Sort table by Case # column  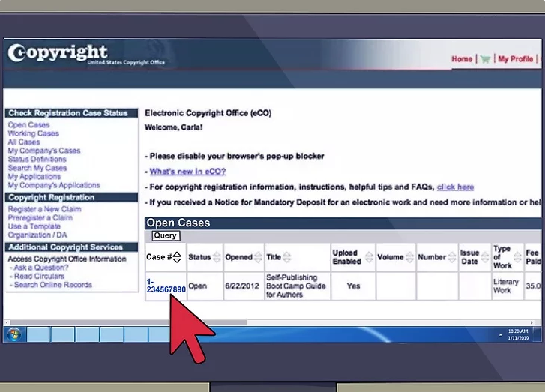point(177,257)
